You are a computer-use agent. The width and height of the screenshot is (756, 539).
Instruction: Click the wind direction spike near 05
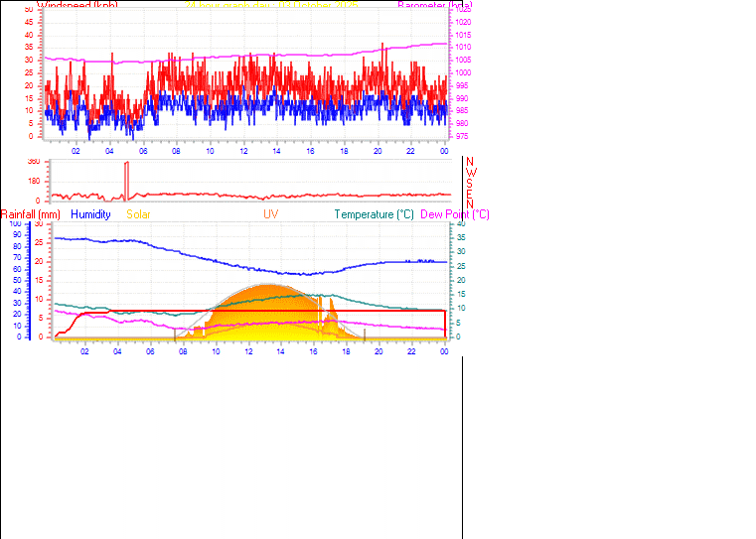126,181
